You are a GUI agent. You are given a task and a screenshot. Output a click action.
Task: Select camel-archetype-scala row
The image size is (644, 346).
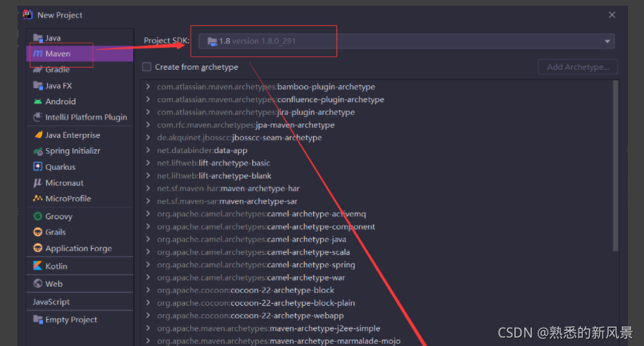pyautogui.click(x=376, y=252)
